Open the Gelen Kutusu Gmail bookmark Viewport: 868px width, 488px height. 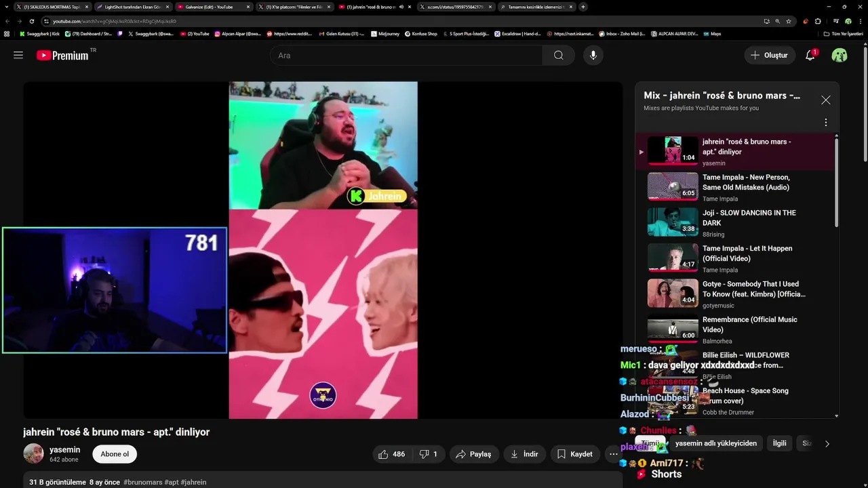pyautogui.click(x=341, y=33)
